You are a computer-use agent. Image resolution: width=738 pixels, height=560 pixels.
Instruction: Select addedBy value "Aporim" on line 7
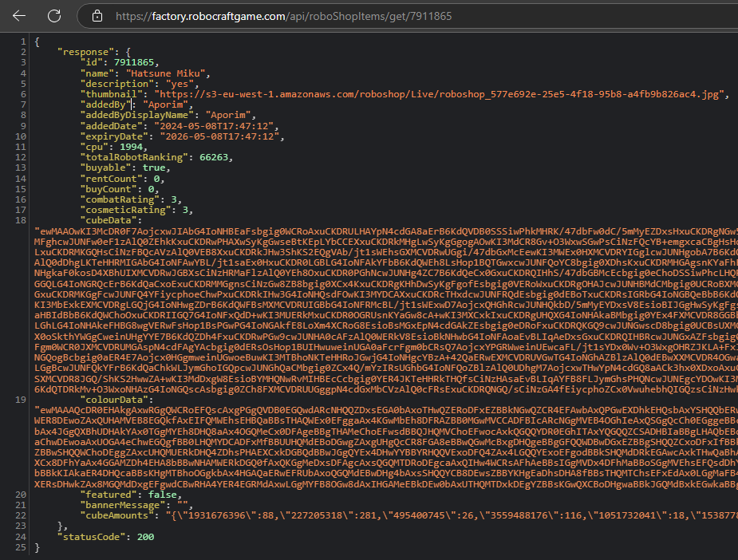(165, 105)
